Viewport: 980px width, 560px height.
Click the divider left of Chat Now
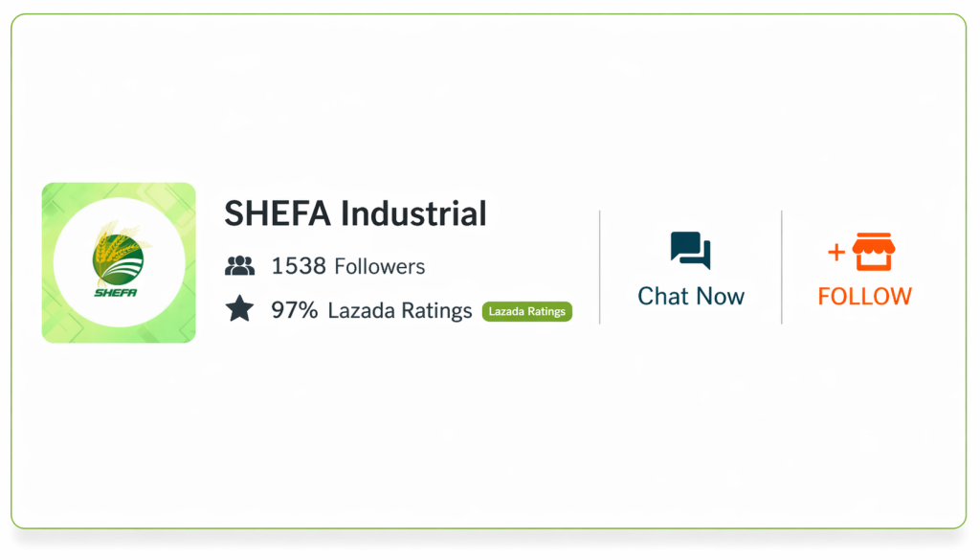tap(600, 266)
